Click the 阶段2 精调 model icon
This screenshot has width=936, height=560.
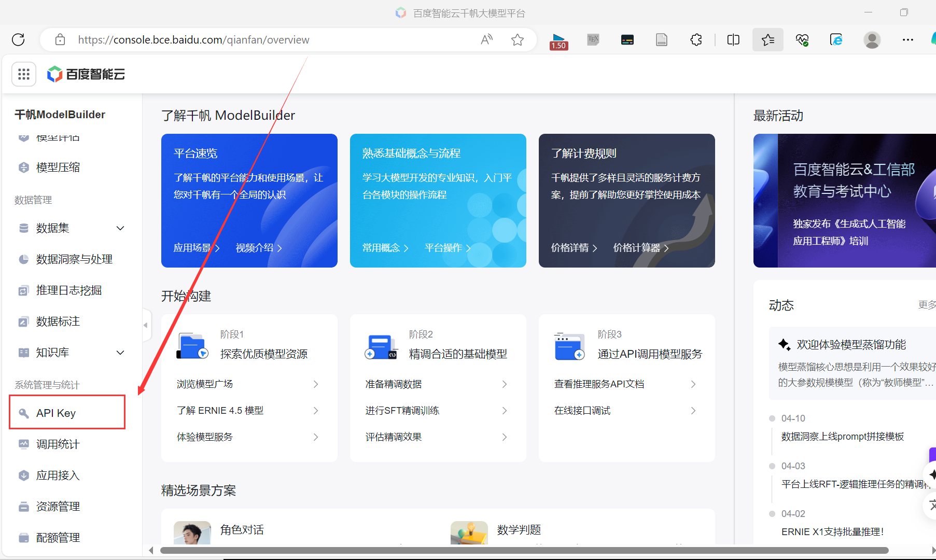click(x=381, y=346)
